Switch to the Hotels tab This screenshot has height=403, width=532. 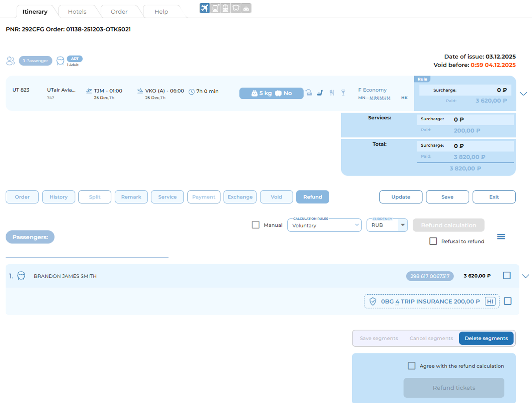click(77, 12)
